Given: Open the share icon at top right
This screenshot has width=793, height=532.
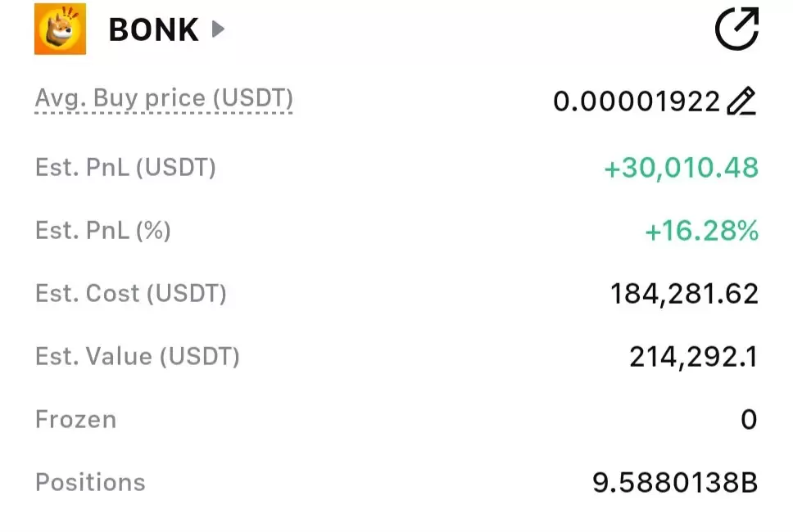Looking at the screenshot, I should coord(736,29).
